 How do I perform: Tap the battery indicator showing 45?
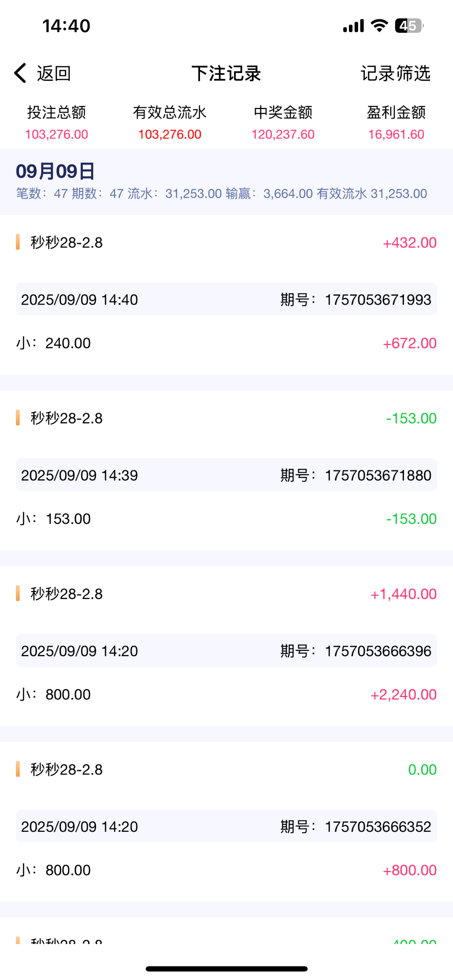click(409, 26)
